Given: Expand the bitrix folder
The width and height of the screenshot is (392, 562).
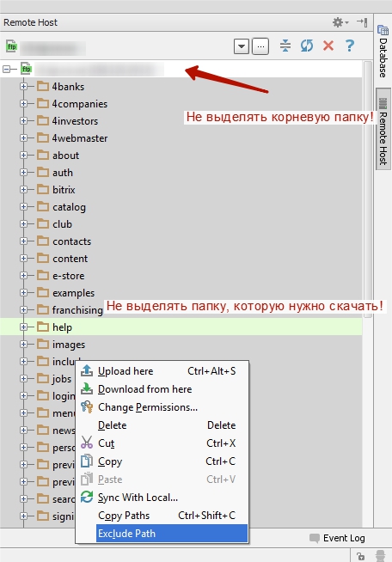Looking at the screenshot, I should (x=23, y=189).
